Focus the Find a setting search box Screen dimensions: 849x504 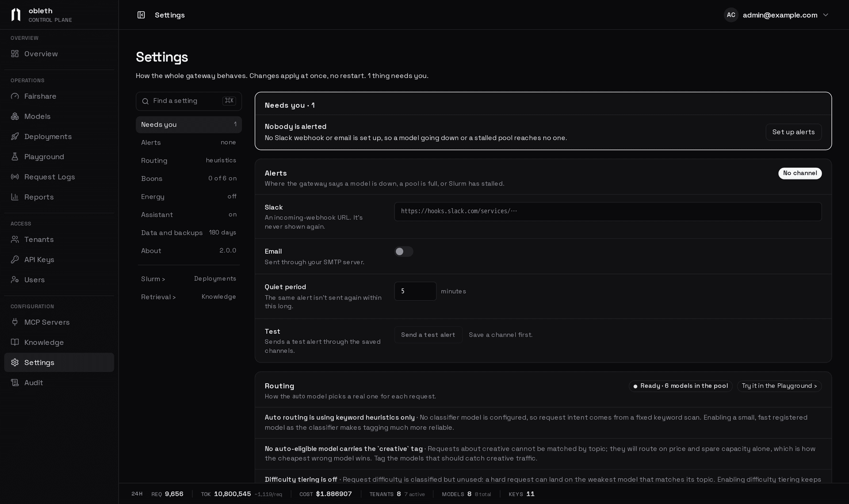point(189,101)
